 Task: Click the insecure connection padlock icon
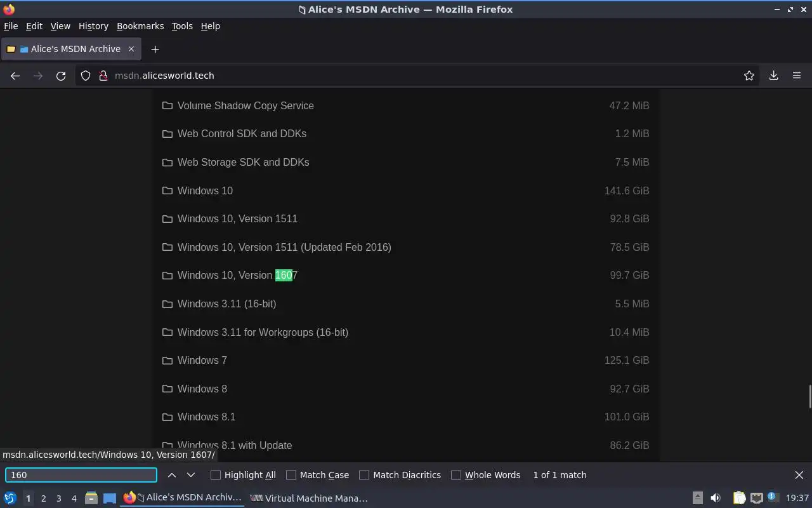(103, 76)
